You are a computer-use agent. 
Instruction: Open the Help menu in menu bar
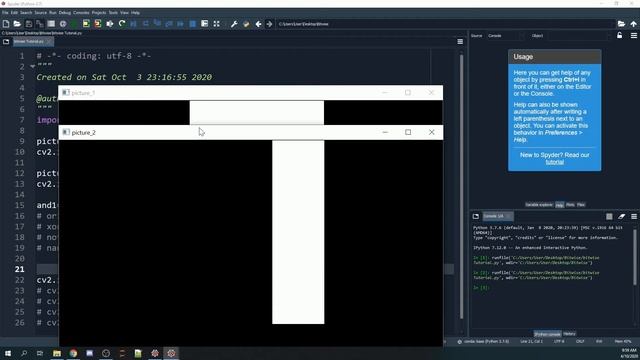point(135,13)
